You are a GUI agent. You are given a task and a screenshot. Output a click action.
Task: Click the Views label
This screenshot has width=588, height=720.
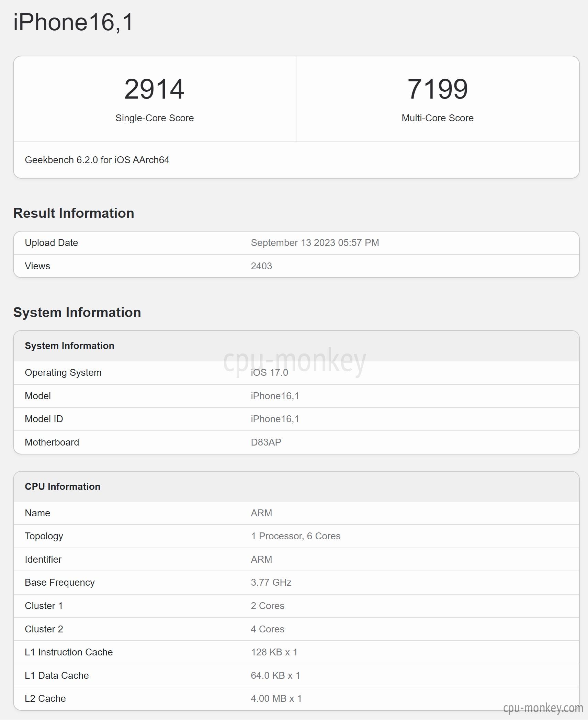37,266
